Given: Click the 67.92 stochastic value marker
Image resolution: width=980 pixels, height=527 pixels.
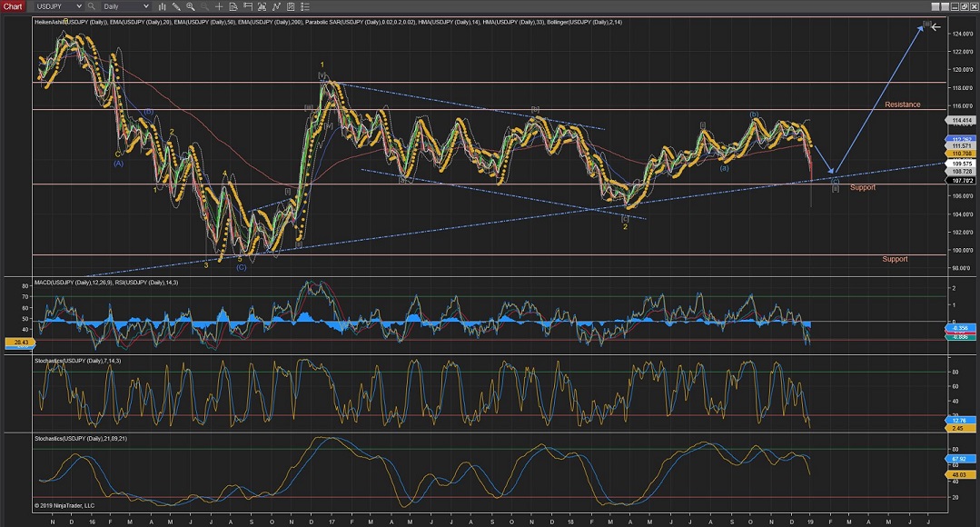Looking at the screenshot, I should 959,459.
